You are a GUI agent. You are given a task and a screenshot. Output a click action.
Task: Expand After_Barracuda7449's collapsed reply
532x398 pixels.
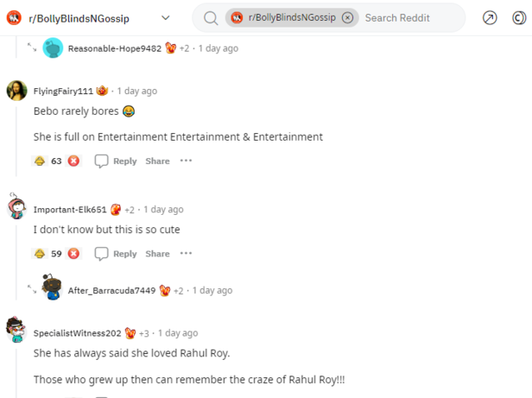(x=32, y=290)
